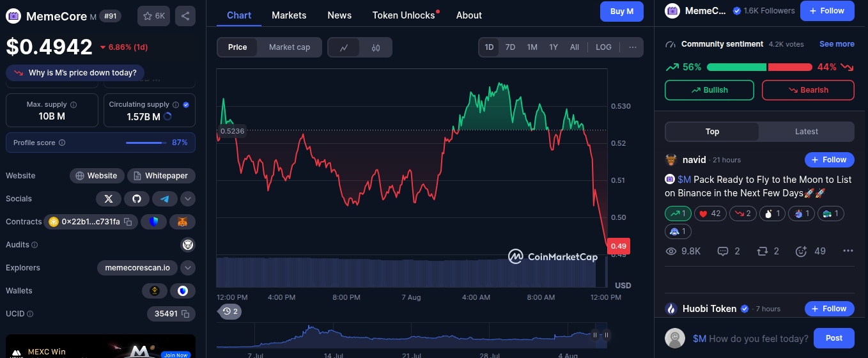Click the 'How do you feel today?' field
Viewport: 868px width, 358px height.
pyautogui.click(x=757, y=338)
